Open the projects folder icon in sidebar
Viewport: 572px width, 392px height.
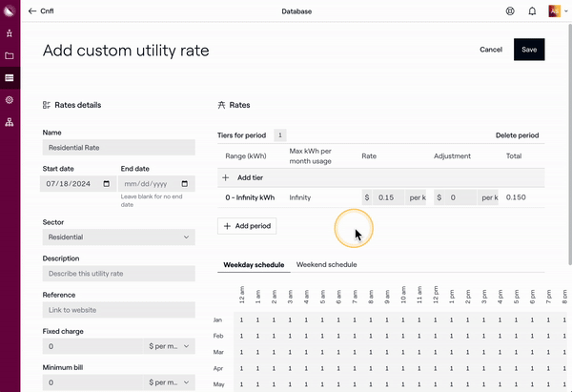10,55
